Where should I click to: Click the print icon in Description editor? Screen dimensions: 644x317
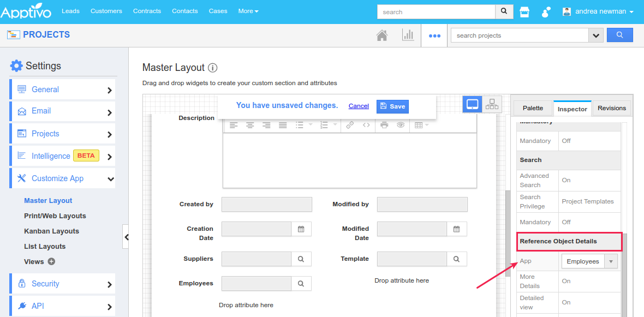(x=384, y=125)
